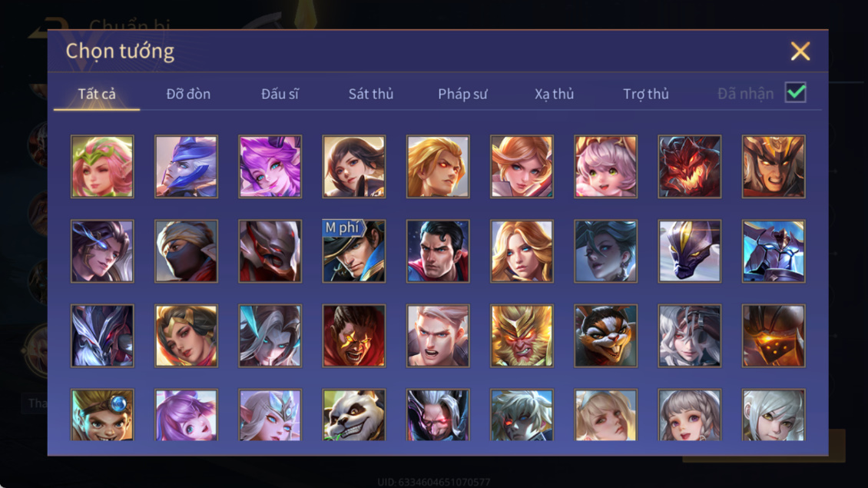Select the Superman hero portrait
The width and height of the screenshot is (868, 488).
[x=438, y=251]
